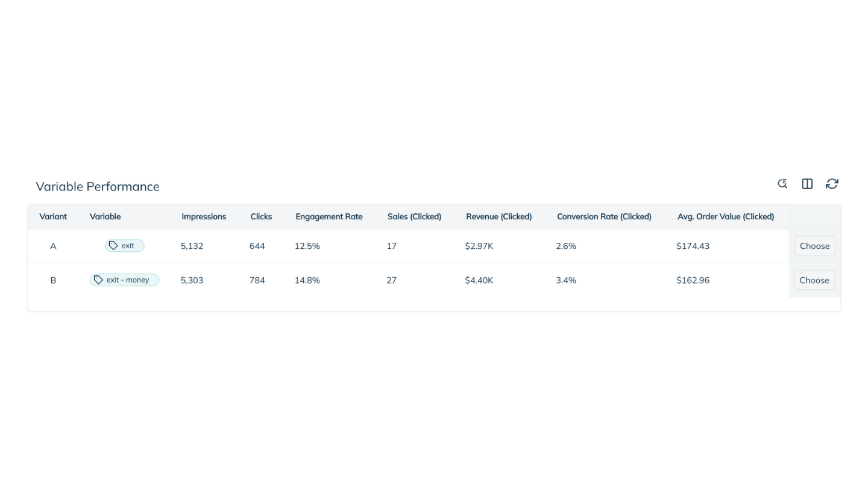The image size is (868, 488).
Task: Refresh the Variable Performance table
Action: (x=832, y=184)
